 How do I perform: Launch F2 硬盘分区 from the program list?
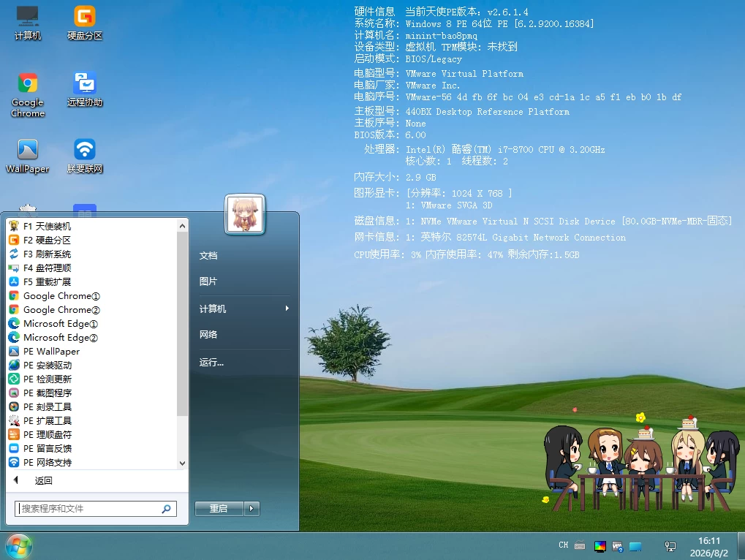[93, 240]
